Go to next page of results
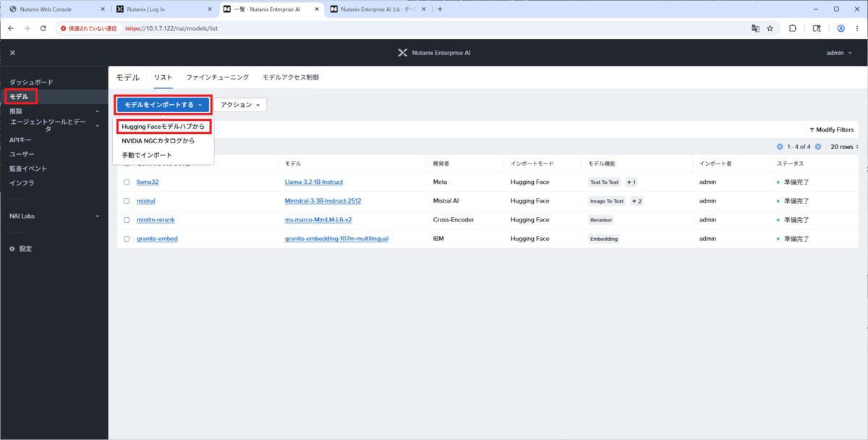The width and height of the screenshot is (868, 440). (818, 146)
